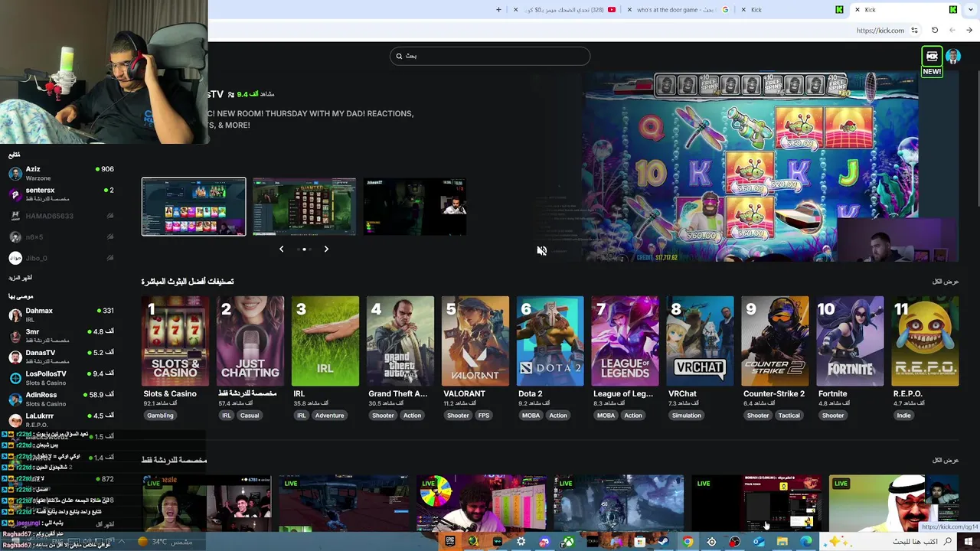
Task: Click the magnifier icon in Kick search
Action: [x=399, y=56]
